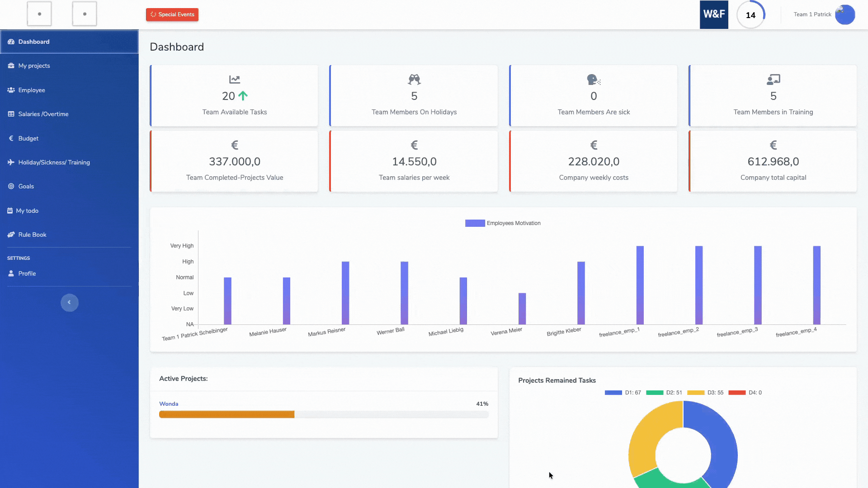Image resolution: width=868 pixels, height=488 pixels.
Task: Click the Team Members in Training icon
Action: pyautogui.click(x=773, y=80)
